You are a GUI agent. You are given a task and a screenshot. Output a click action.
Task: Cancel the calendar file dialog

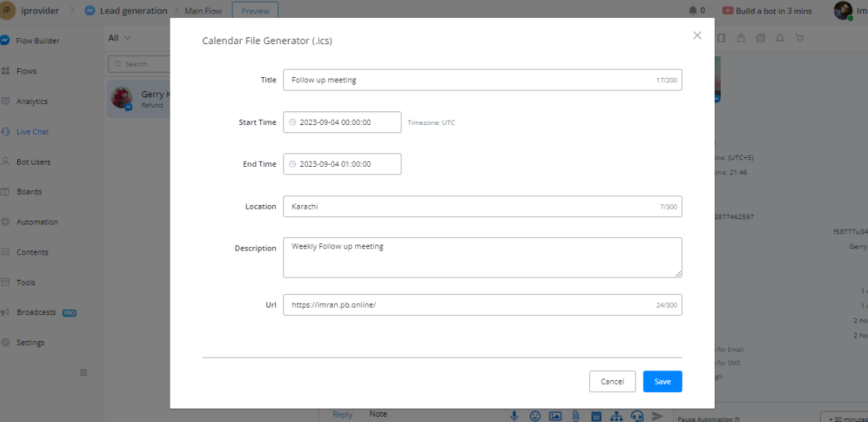[612, 382]
